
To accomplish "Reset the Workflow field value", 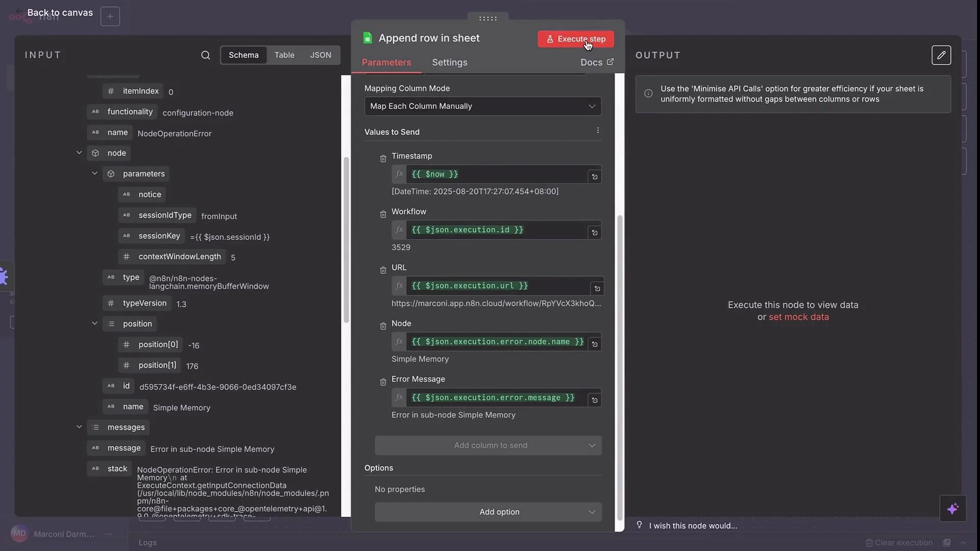I will 595,233.
